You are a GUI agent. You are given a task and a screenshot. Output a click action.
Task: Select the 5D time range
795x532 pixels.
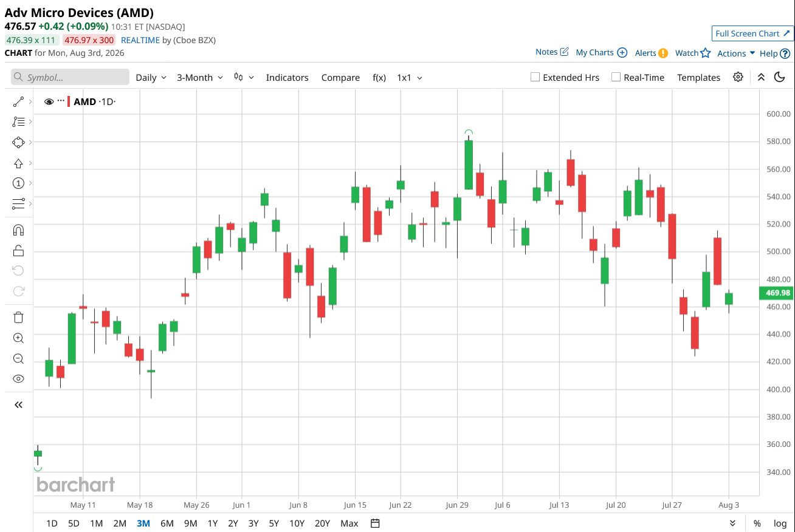coord(74,523)
